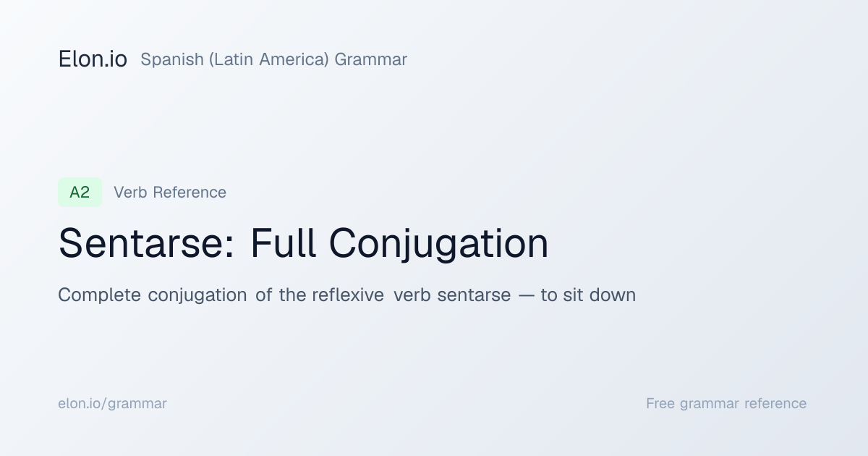Select the green A2 level badge
Viewport: 868px width, 456px height.
point(80,193)
